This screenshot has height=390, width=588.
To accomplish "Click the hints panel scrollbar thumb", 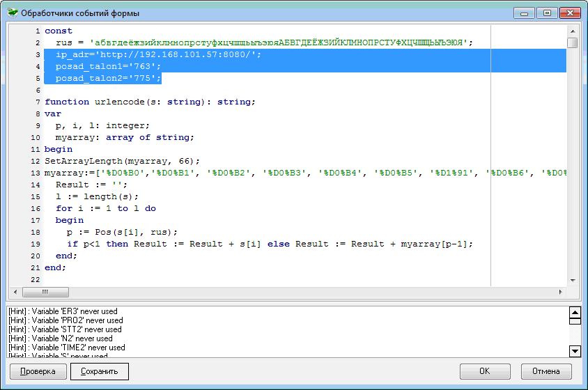I will click(575, 321).
